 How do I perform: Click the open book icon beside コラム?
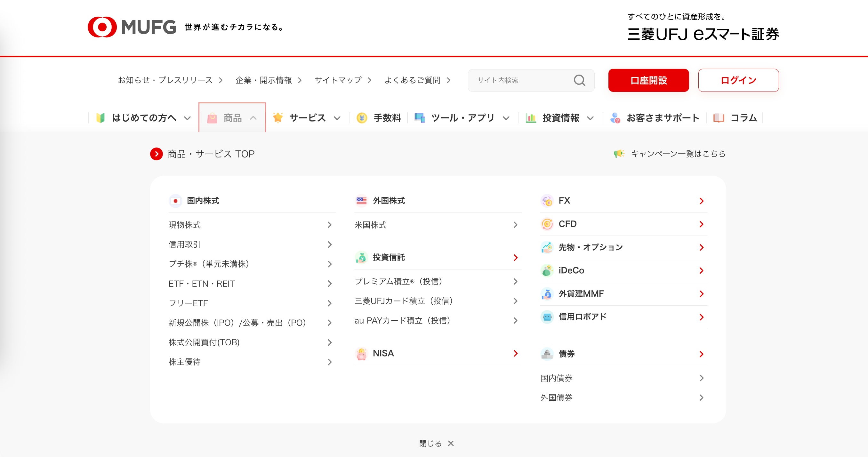click(x=719, y=118)
